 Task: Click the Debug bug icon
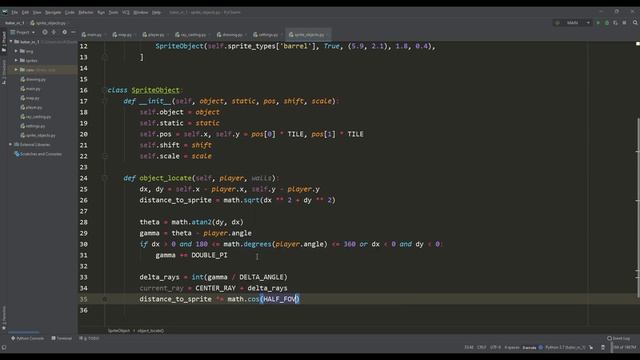[607, 23]
